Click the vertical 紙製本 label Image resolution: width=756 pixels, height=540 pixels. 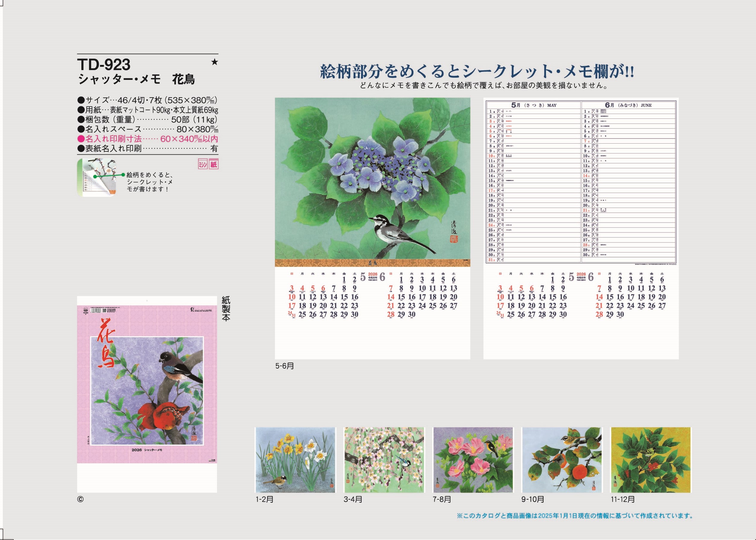click(x=226, y=309)
